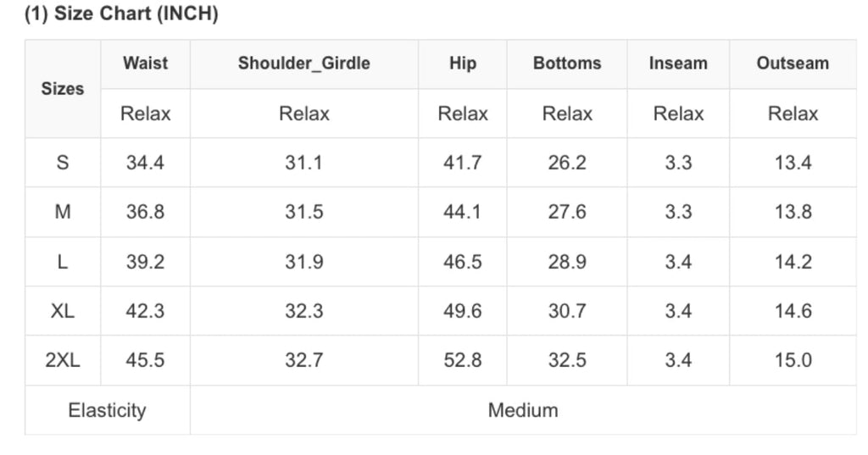The width and height of the screenshot is (868, 455).
Task: Select the Waist column header
Action: click(145, 64)
